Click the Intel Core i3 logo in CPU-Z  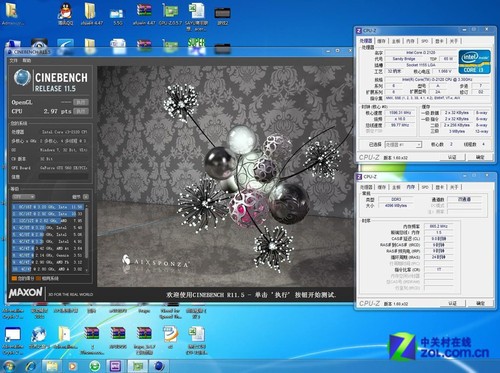(x=474, y=61)
